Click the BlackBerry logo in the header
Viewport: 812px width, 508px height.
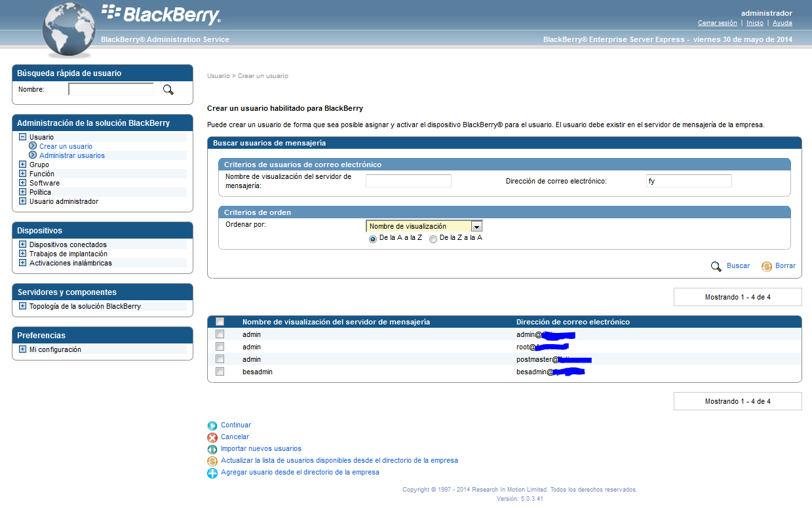[x=161, y=14]
